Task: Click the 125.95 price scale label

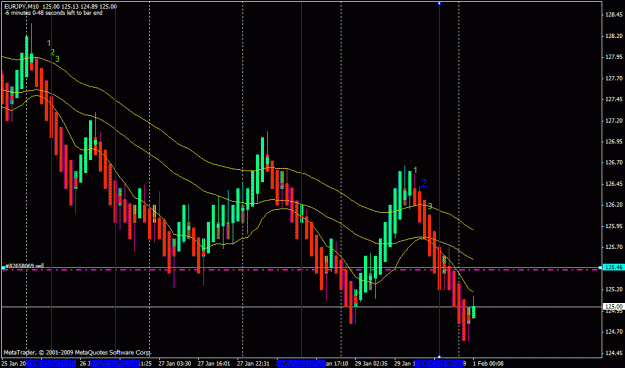Action: tap(613, 226)
